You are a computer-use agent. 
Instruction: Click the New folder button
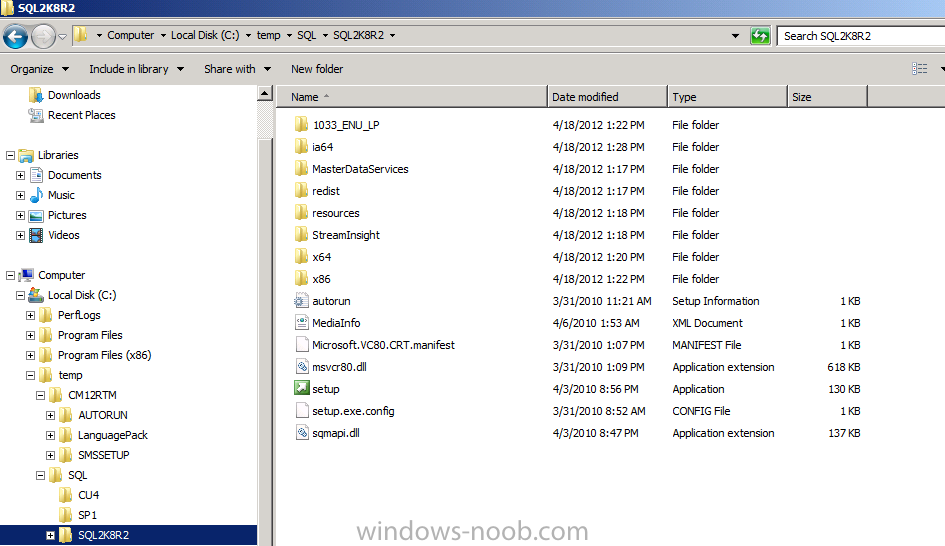pos(317,69)
